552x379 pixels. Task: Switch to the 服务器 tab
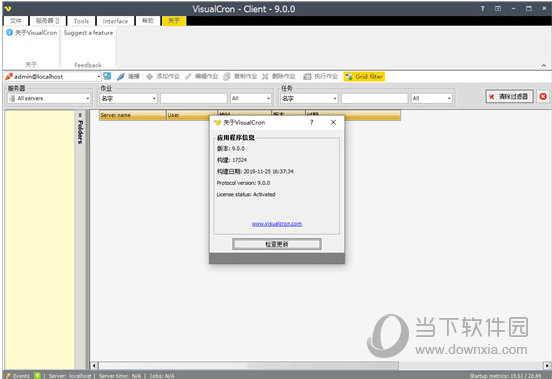tap(47, 21)
